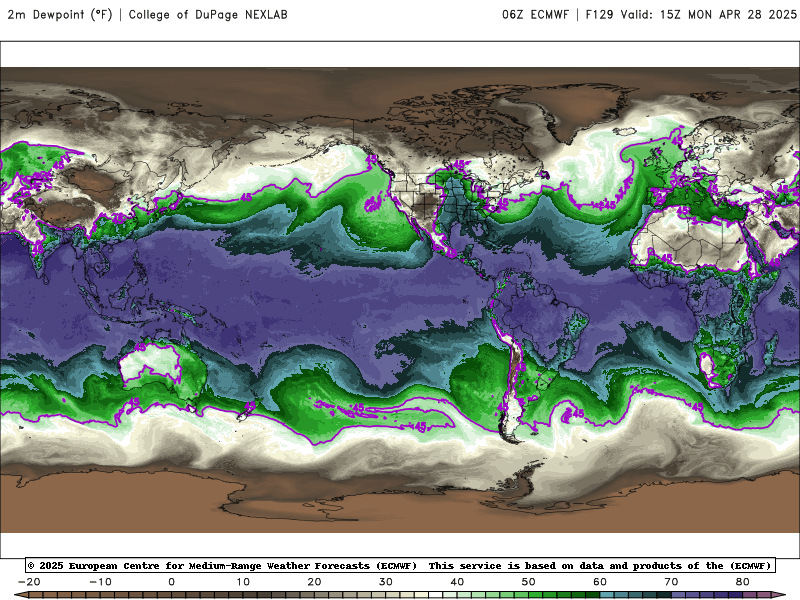Click the left arrow end of color bar
The height and width of the screenshot is (600, 800).
pos(21,596)
